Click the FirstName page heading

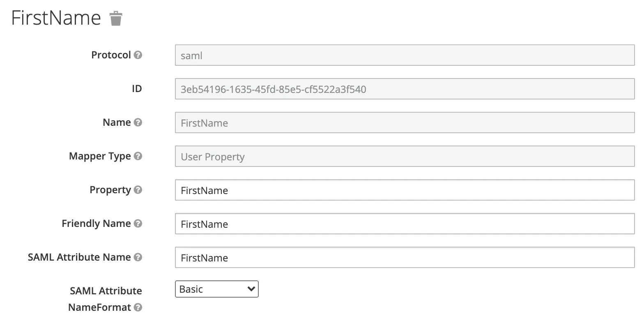(x=56, y=18)
